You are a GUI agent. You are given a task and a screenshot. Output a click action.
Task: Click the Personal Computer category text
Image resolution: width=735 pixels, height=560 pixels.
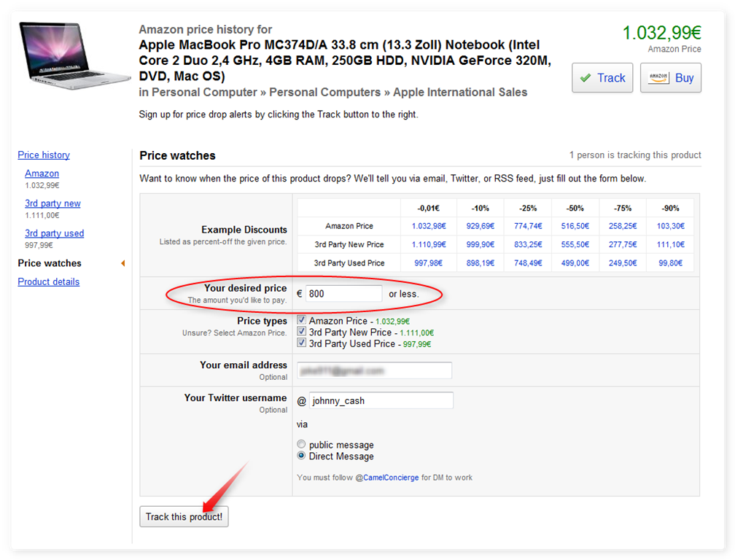204,93
